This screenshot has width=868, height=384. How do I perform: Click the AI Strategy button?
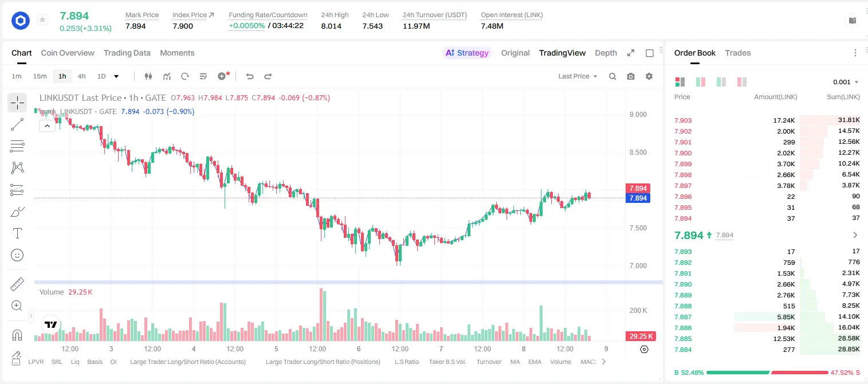pyautogui.click(x=467, y=53)
